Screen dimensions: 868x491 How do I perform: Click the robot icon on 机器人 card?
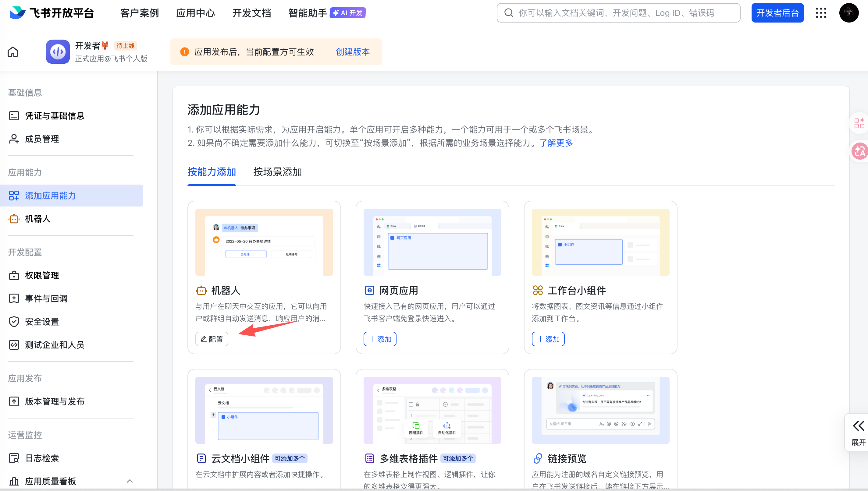201,290
